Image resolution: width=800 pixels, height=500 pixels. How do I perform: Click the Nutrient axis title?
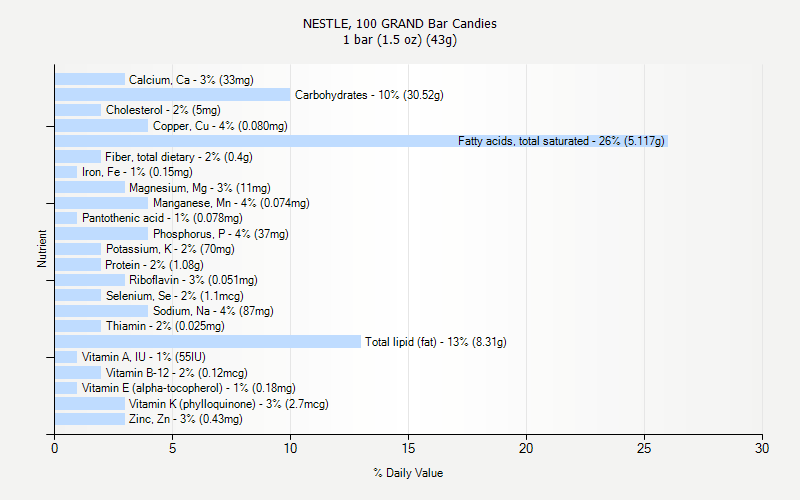42,249
